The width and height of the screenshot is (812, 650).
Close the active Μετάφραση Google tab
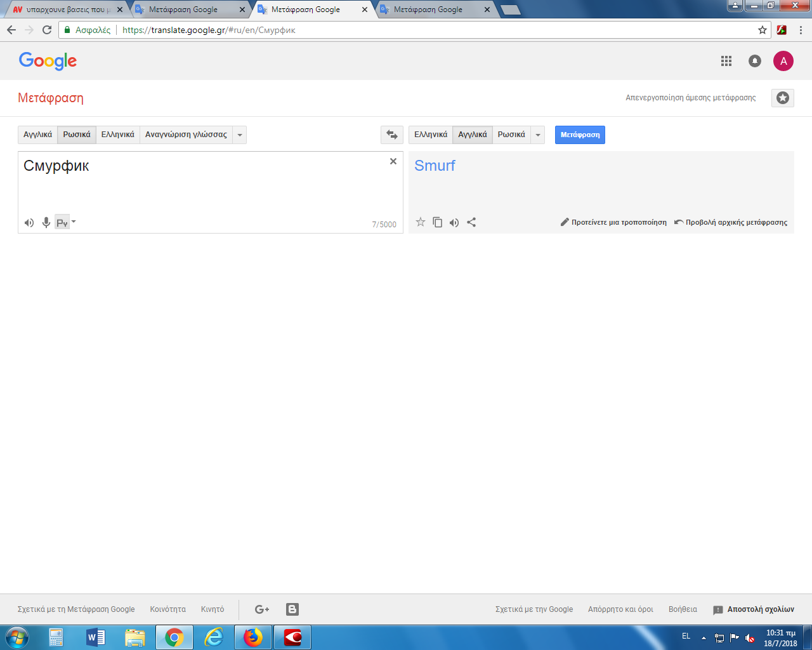[364, 10]
